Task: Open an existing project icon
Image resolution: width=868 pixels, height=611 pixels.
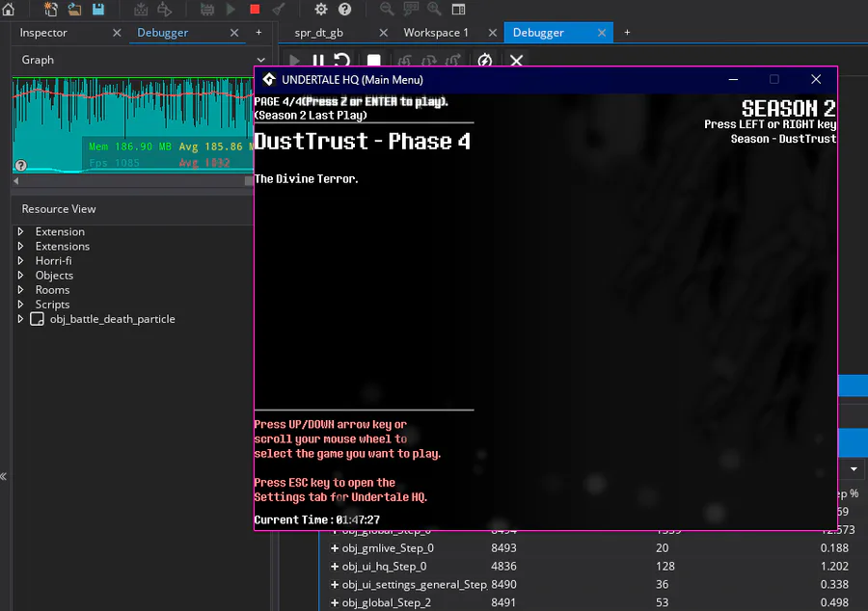Action: pos(74,9)
